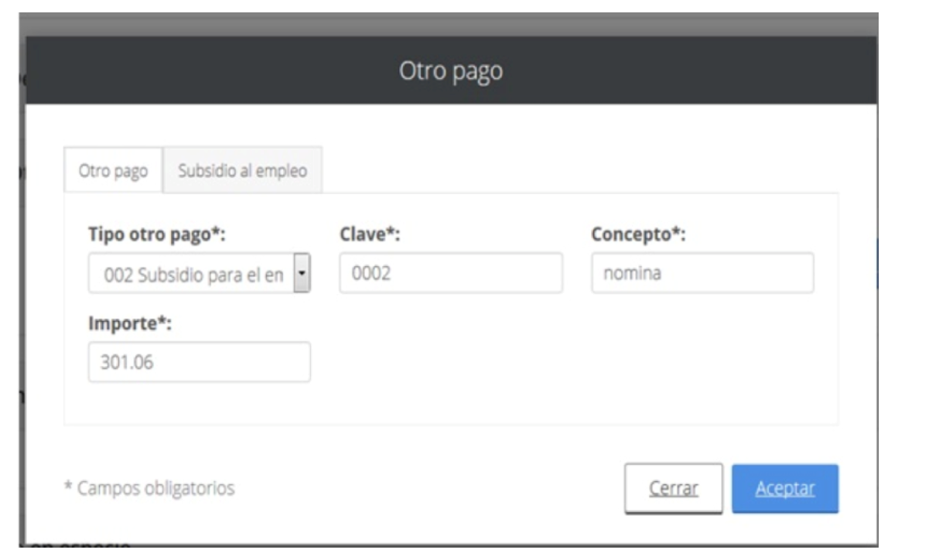Click the "* Campos obligatorios" note
Screen dimensions: 939x560
(149, 488)
